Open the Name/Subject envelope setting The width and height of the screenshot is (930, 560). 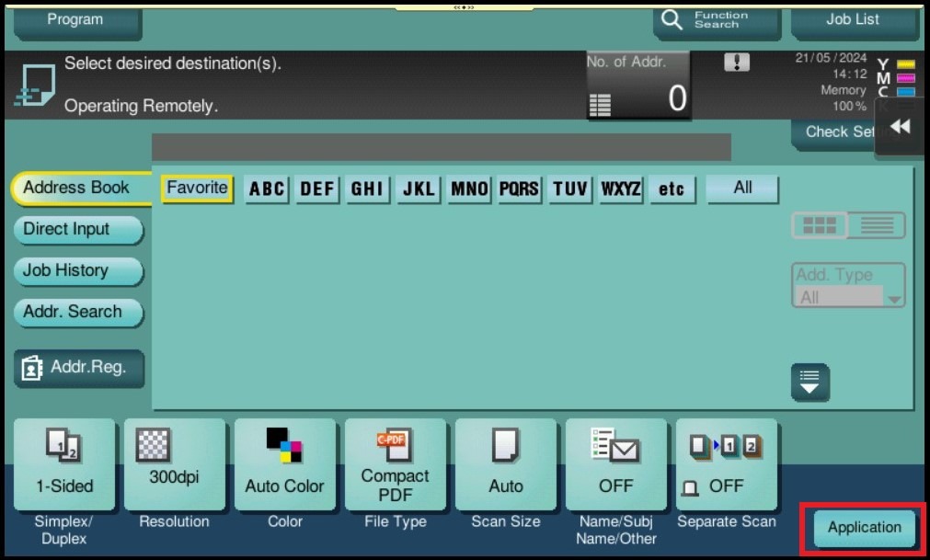(x=615, y=464)
